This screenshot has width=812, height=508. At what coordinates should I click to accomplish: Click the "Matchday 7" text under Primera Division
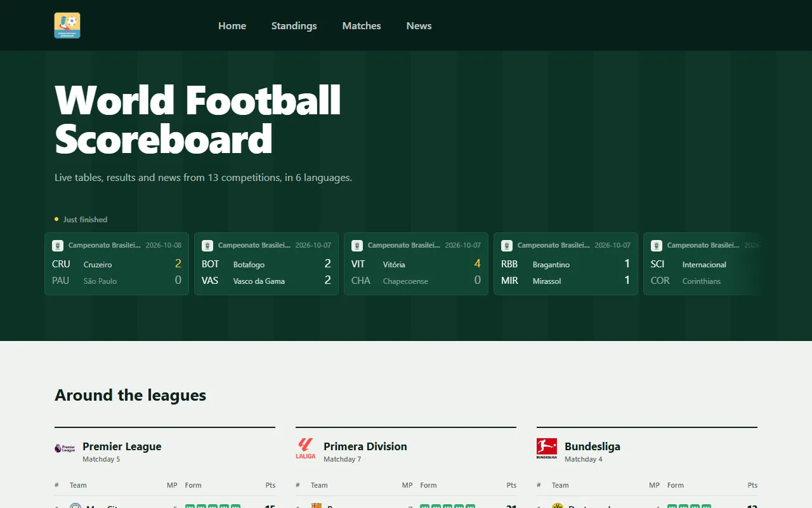pyautogui.click(x=343, y=459)
